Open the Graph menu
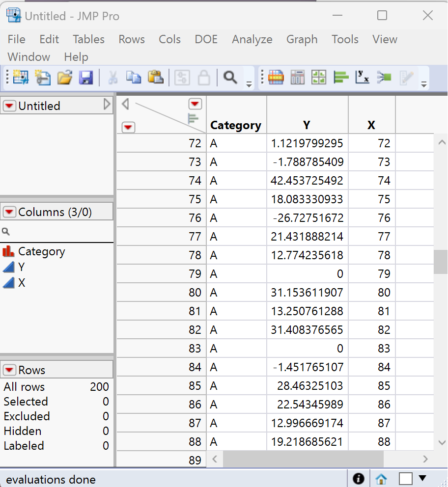The height and width of the screenshot is (487, 448). 302,39
